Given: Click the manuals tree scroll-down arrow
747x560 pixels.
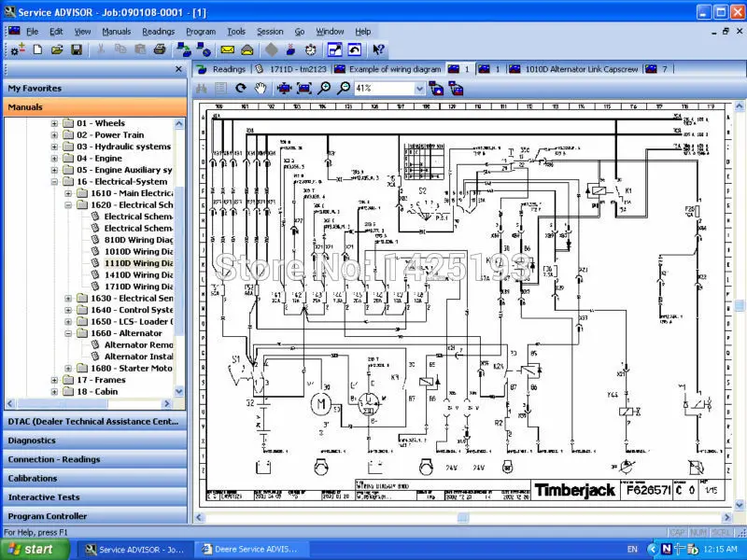Looking at the screenshot, I should click(179, 391).
